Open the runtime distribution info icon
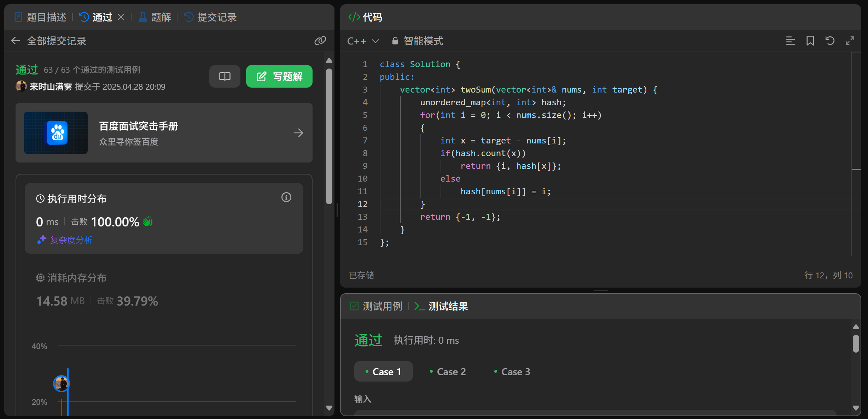Image resolution: width=868 pixels, height=419 pixels. 286,197
